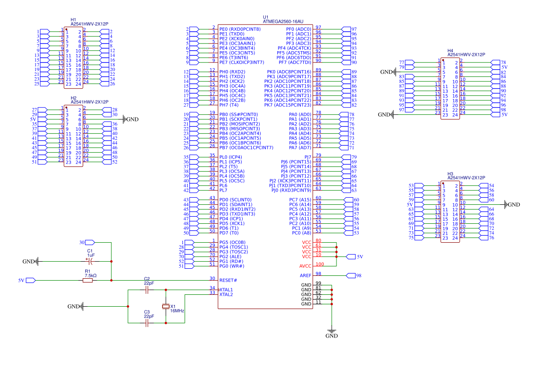Viewport: 554px width, 392px height.
Task: Click the H2 designator label
Action: point(73,98)
